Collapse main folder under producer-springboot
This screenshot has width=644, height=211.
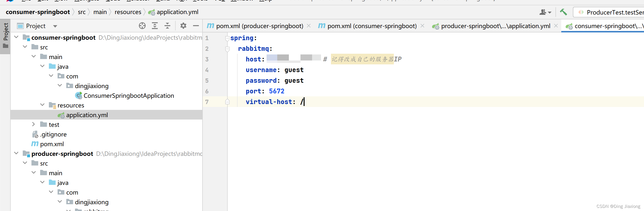point(34,173)
